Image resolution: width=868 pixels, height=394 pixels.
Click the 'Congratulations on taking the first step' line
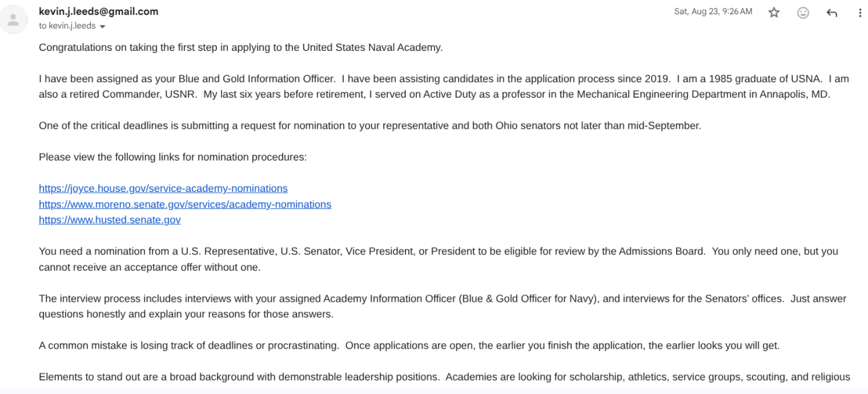click(240, 47)
